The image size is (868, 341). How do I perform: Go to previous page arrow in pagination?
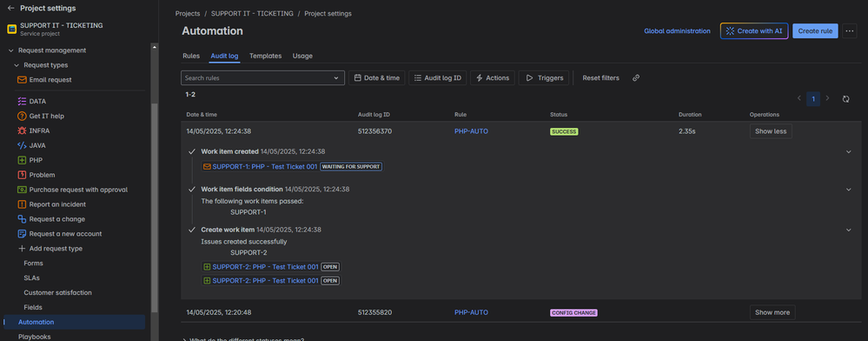point(798,98)
